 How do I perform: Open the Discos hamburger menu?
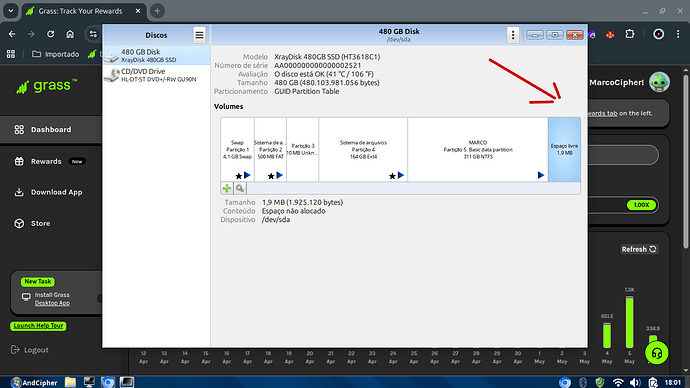pyautogui.click(x=199, y=35)
